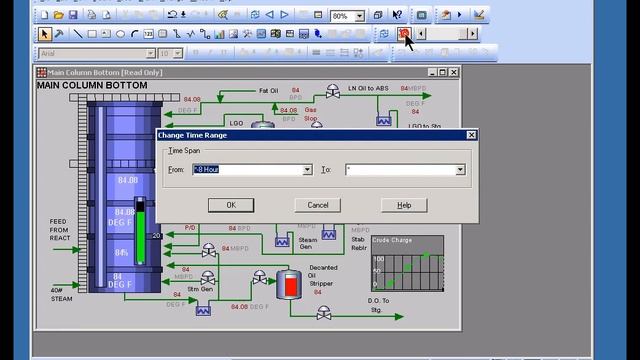Click the D.O. To Stg. label
This screenshot has height=360, width=640.
coord(378,305)
